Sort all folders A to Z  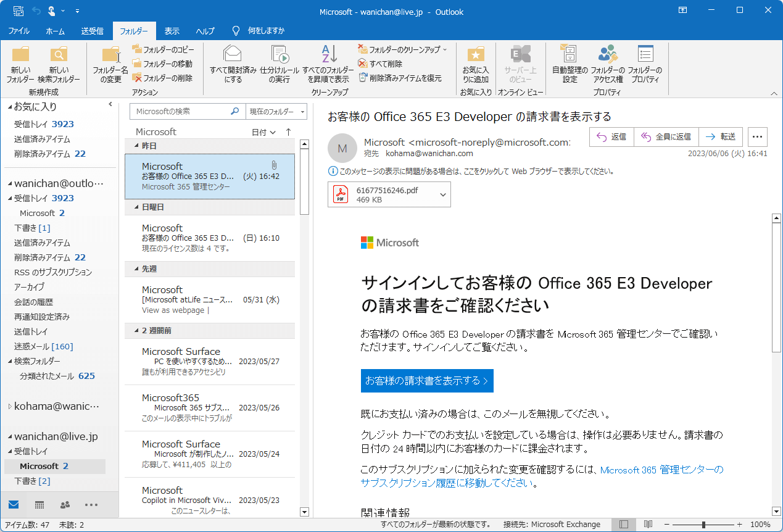pyautogui.click(x=328, y=65)
